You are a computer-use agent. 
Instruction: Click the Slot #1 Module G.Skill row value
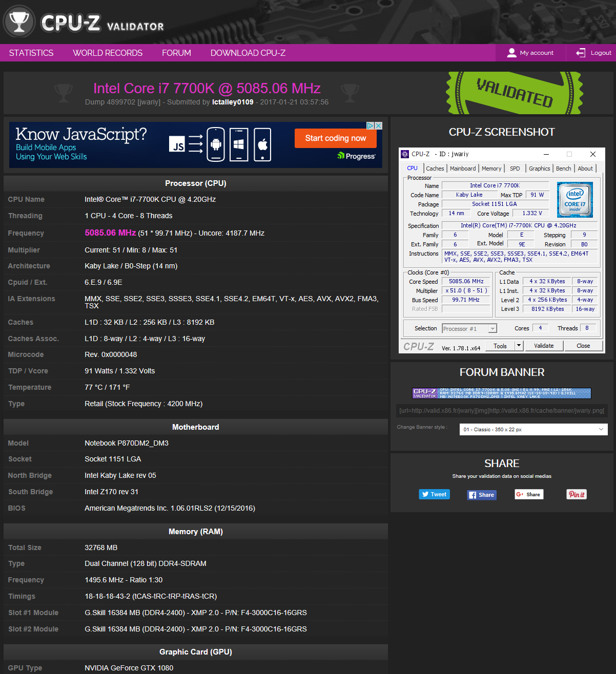[196, 613]
